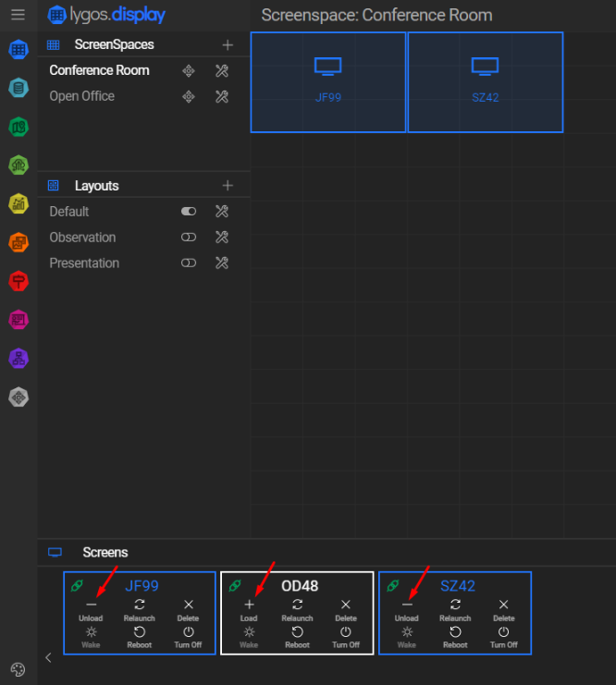Open the gray settings sidebar icon
The image size is (616, 685).
click(18, 398)
